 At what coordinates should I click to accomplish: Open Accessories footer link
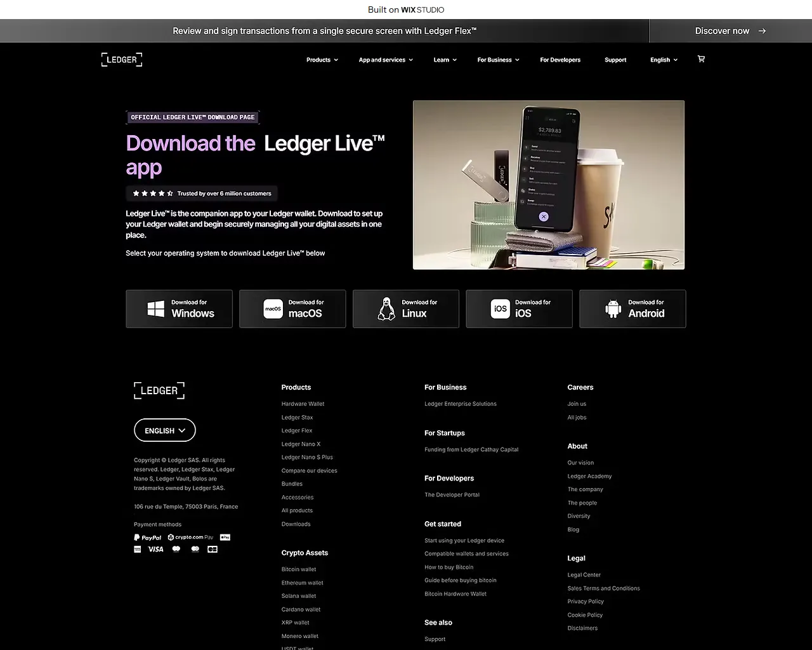coord(298,498)
